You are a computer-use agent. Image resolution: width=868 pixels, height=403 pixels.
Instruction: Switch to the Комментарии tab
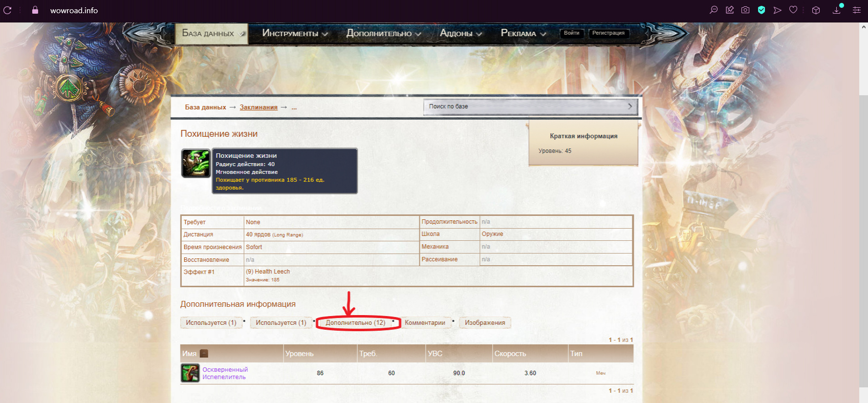point(425,322)
